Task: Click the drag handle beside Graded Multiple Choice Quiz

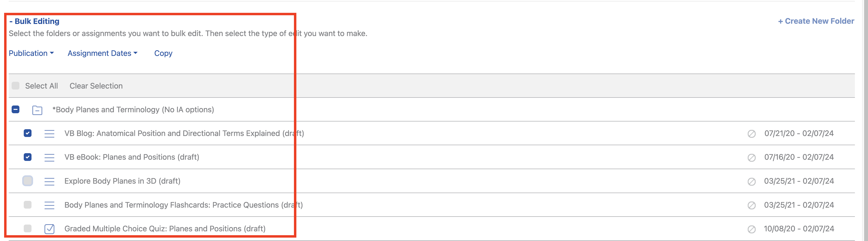Action: (x=49, y=229)
